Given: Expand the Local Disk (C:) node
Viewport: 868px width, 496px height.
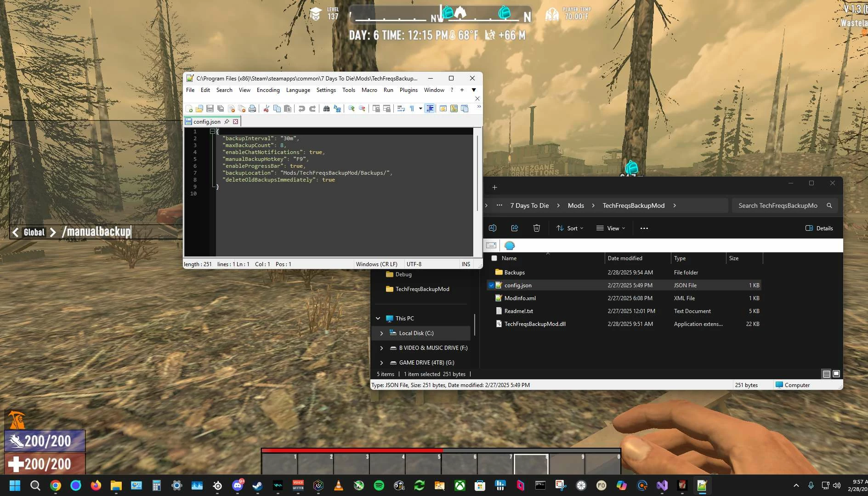Looking at the screenshot, I should (x=381, y=333).
